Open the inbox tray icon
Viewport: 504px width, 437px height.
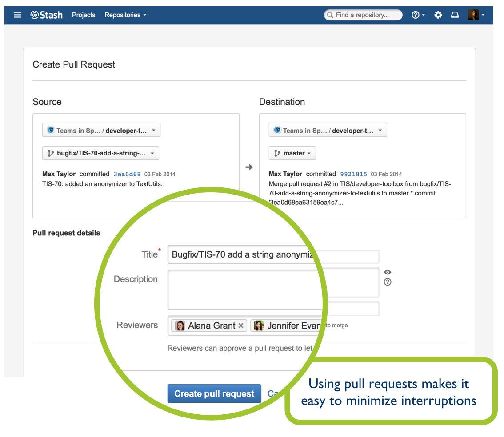coord(455,15)
